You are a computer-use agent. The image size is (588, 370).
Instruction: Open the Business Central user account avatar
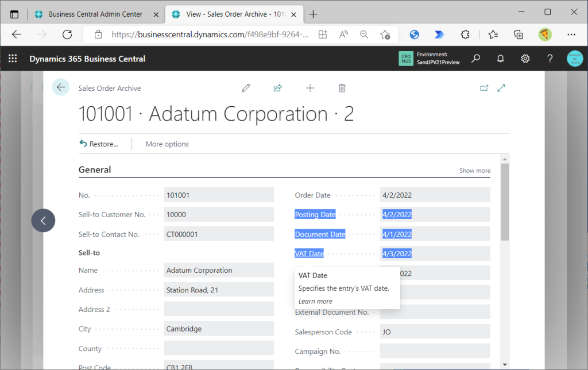[575, 59]
